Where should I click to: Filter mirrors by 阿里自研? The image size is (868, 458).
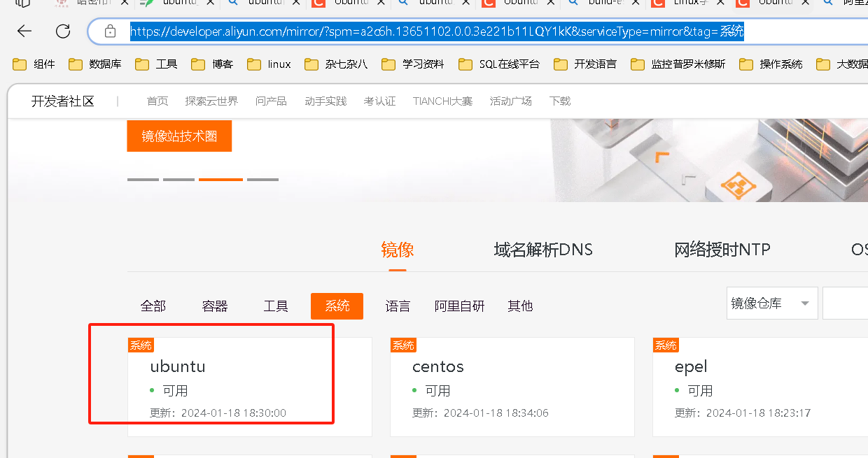tap(459, 306)
